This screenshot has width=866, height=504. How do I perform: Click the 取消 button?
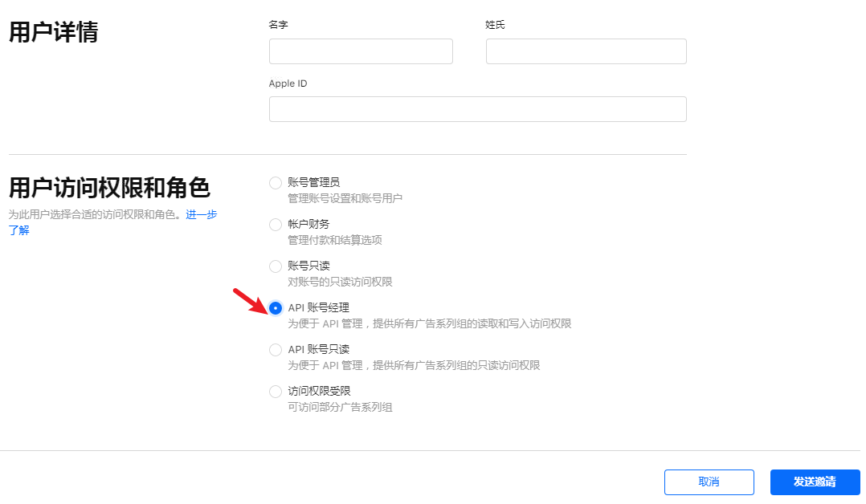coord(709,482)
